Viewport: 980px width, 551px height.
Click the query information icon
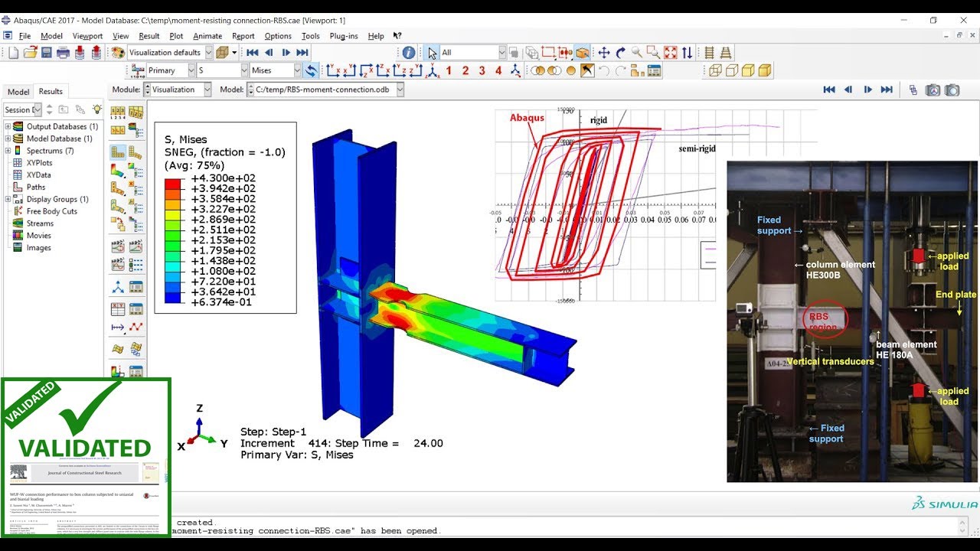coord(409,53)
